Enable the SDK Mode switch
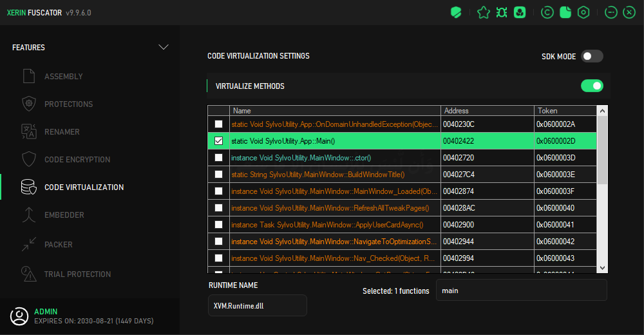The image size is (644, 335). pyautogui.click(x=592, y=56)
